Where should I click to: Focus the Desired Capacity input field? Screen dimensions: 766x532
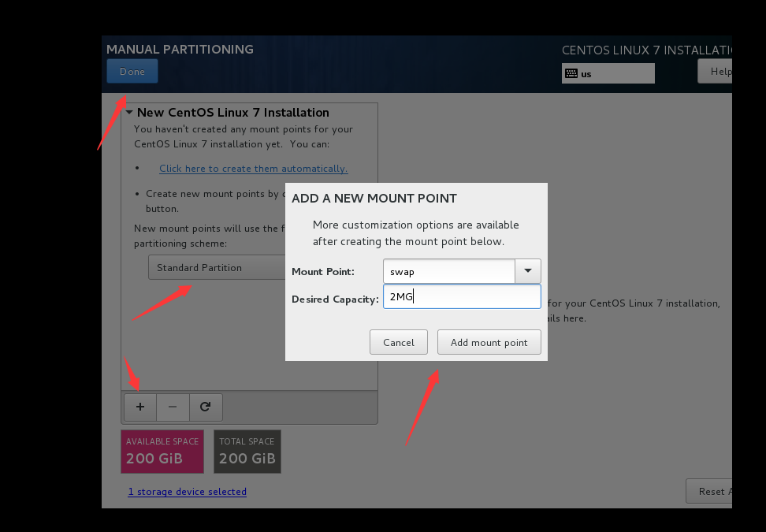click(x=462, y=296)
